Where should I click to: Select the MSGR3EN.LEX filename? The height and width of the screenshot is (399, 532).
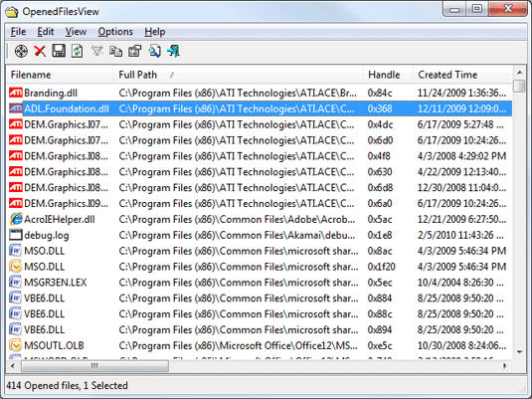[x=56, y=283]
